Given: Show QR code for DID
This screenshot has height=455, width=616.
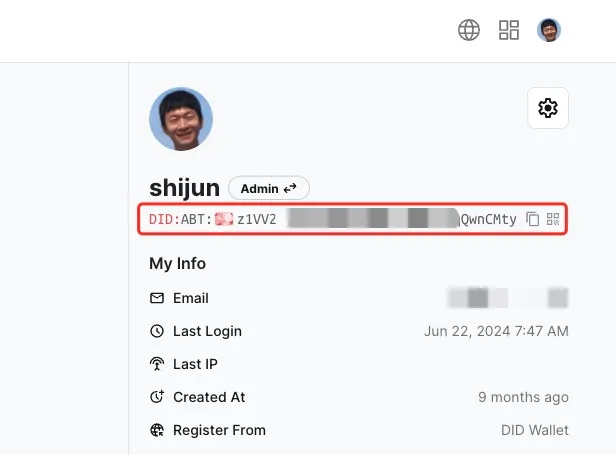Looking at the screenshot, I should click(553, 219).
